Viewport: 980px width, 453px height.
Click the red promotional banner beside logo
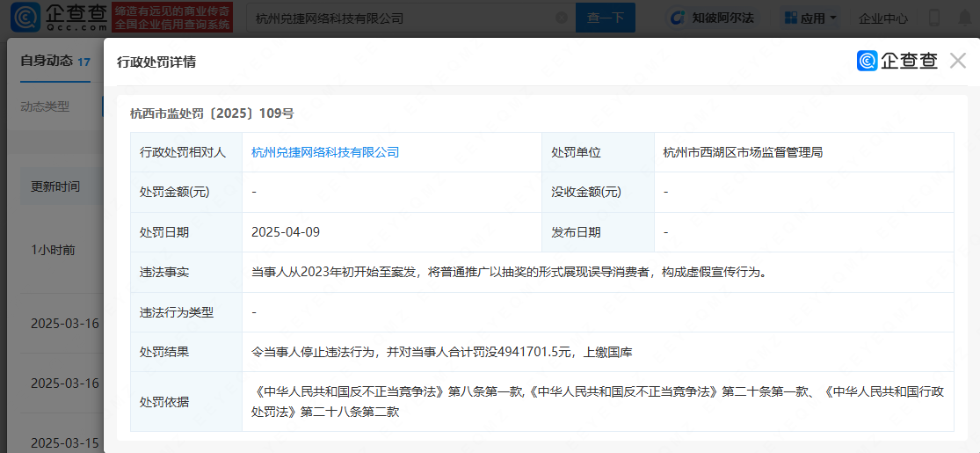(172, 18)
